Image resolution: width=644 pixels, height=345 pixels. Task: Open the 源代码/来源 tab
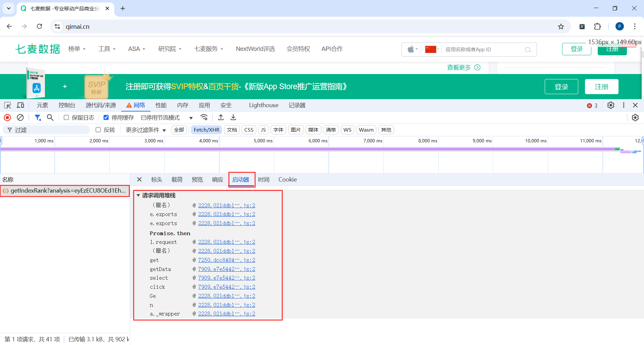(101, 105)
